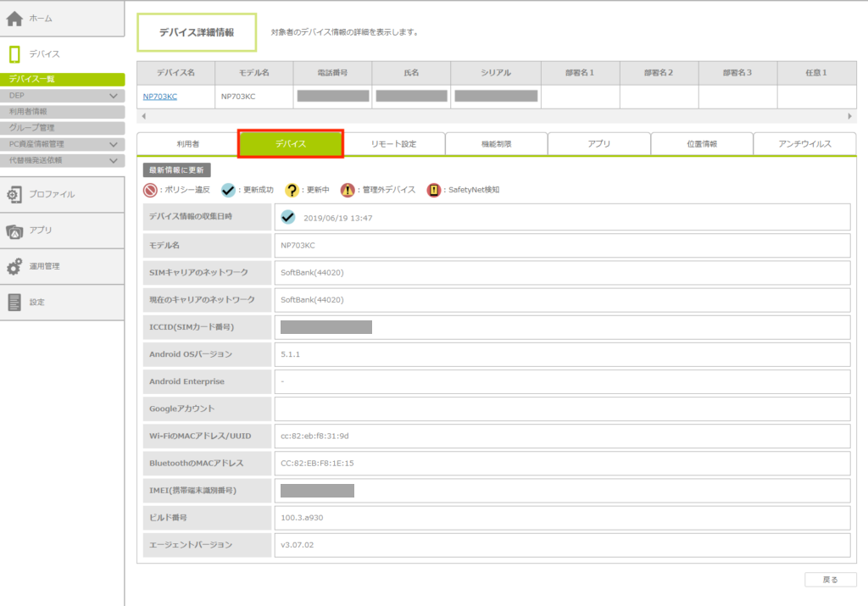
Task: Select the アンチウイルス tab
Action: click(x=804, y=144)
